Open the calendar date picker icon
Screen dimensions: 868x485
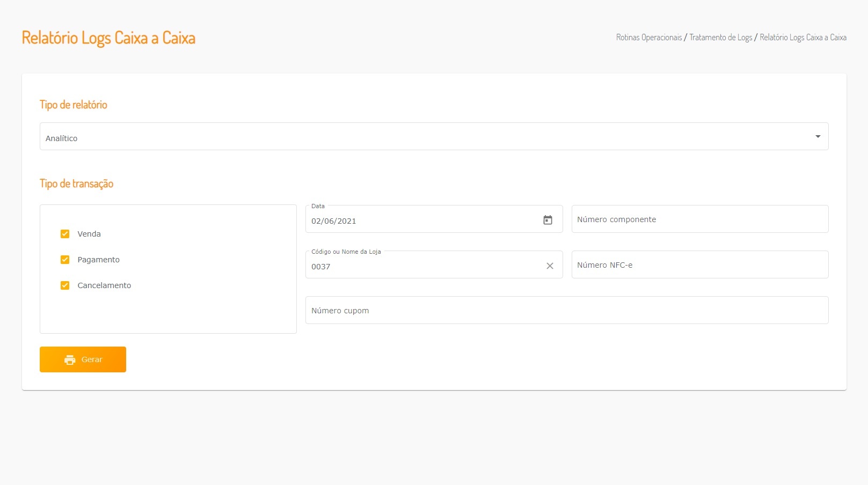point(548,220)
